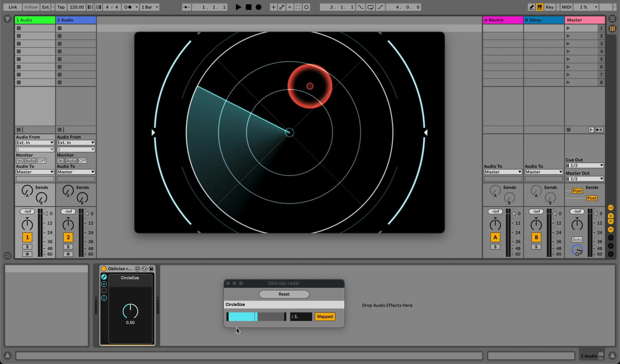Viewport: 620px width, 364px height.
Task: Toggle Arrangement view selector icon
Action: (x=612, y=19)
